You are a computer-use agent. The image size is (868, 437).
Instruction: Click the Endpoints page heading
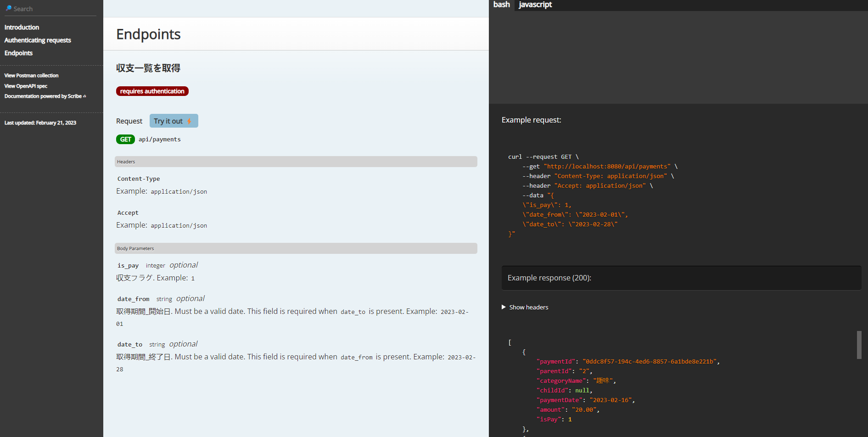[148, 34]
